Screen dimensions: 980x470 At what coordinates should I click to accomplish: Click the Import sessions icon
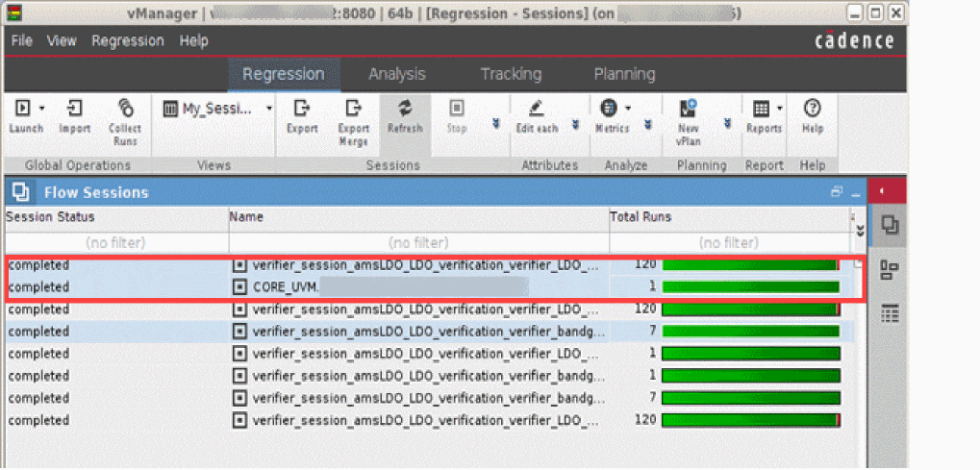point(74,109)
